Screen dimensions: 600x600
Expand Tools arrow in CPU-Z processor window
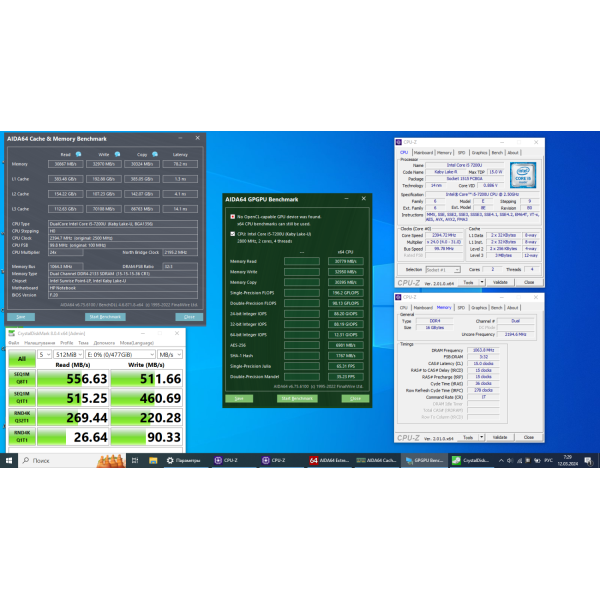(482, 282)
